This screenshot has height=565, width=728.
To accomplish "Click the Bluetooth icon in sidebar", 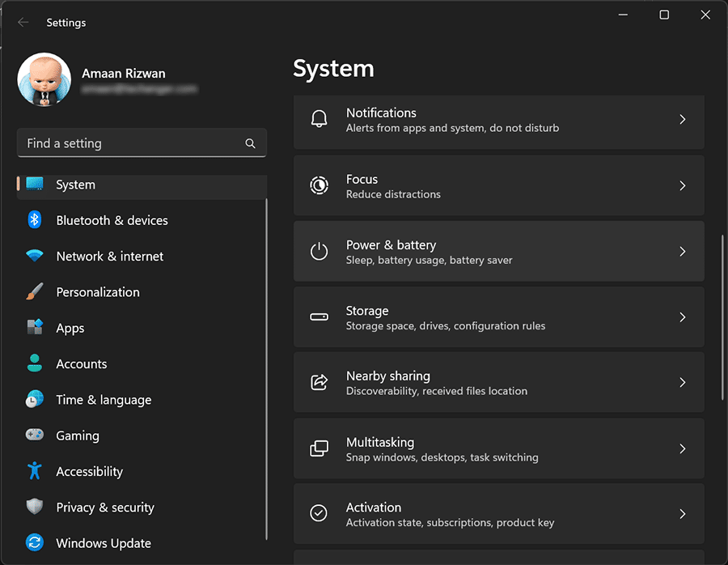I will coord(34,220).
